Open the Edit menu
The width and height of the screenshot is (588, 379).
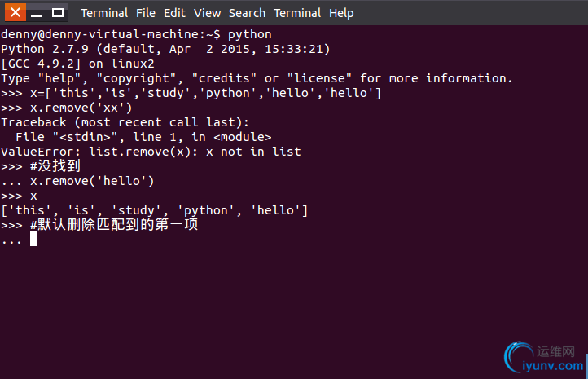174,13
